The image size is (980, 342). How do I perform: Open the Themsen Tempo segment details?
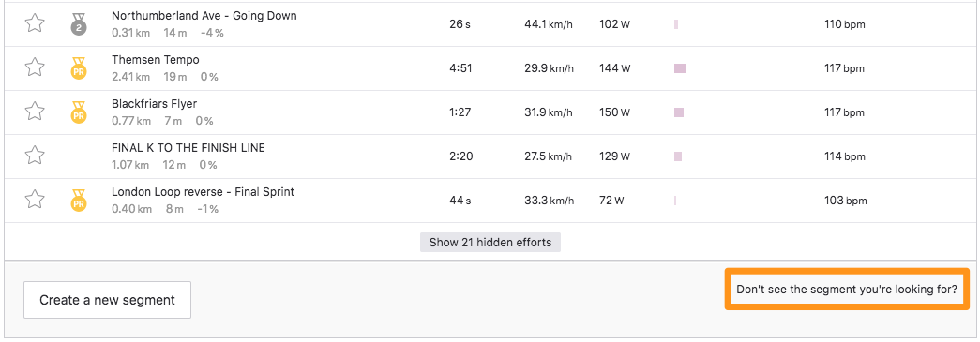[x=155, y=60]
